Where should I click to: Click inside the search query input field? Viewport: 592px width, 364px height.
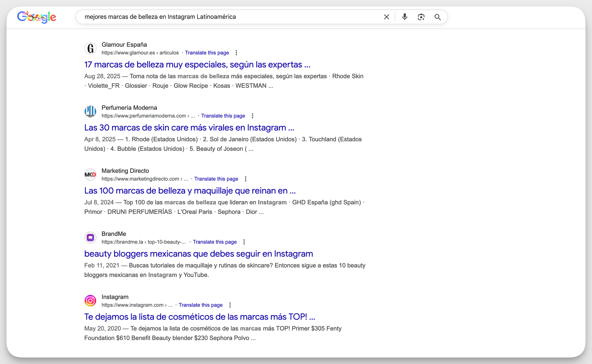207,17
